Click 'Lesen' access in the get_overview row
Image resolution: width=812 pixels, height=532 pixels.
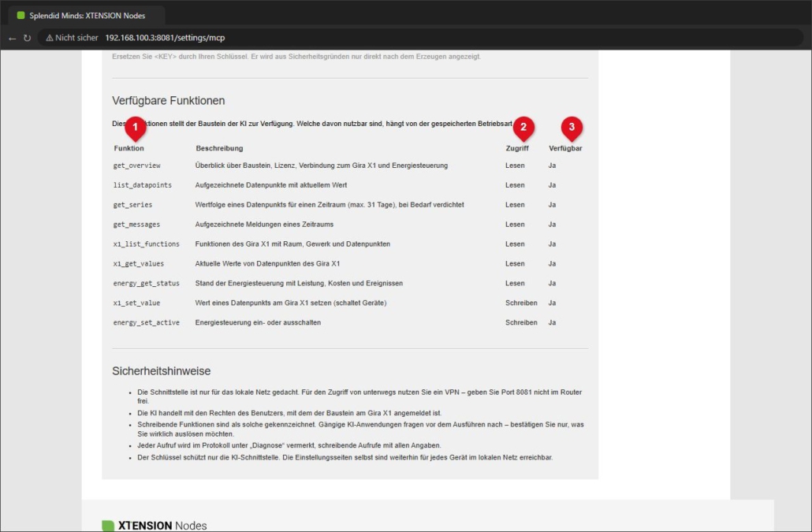tap(515, 166)
